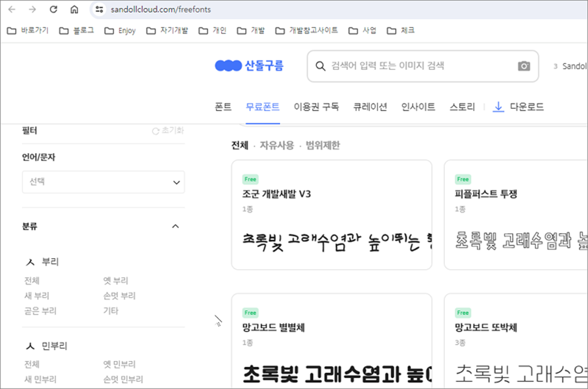Select the 새 부리 filter

[37, 296]
